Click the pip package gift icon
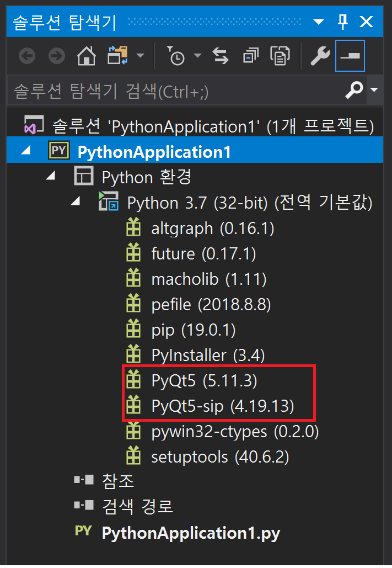This screenshot has width=392, height=568. pyautogui.click(x=133, y=328)
